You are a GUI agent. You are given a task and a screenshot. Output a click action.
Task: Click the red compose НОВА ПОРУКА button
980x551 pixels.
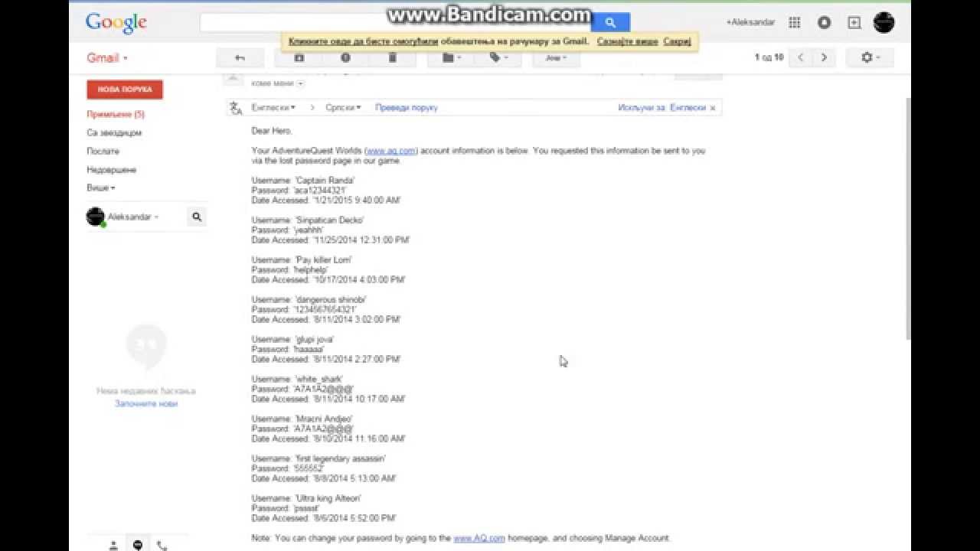click(x=125, y=90)
